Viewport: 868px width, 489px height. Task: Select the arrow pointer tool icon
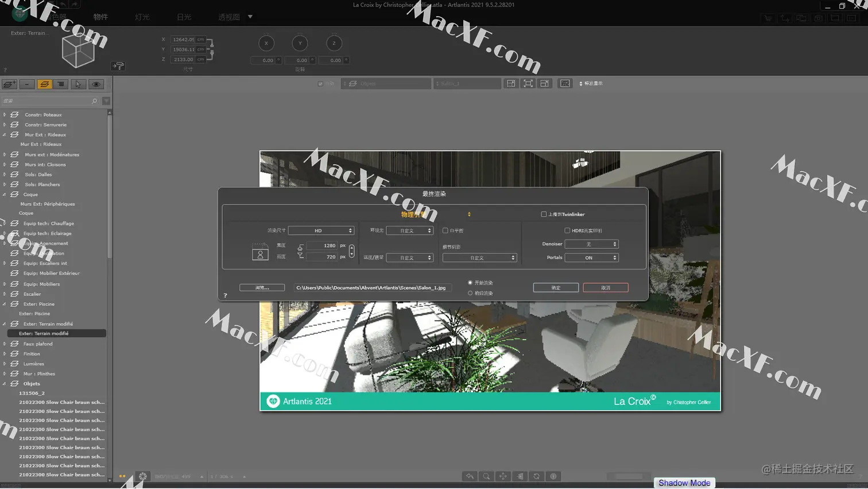pyautogui.click(x=79, y=84)
